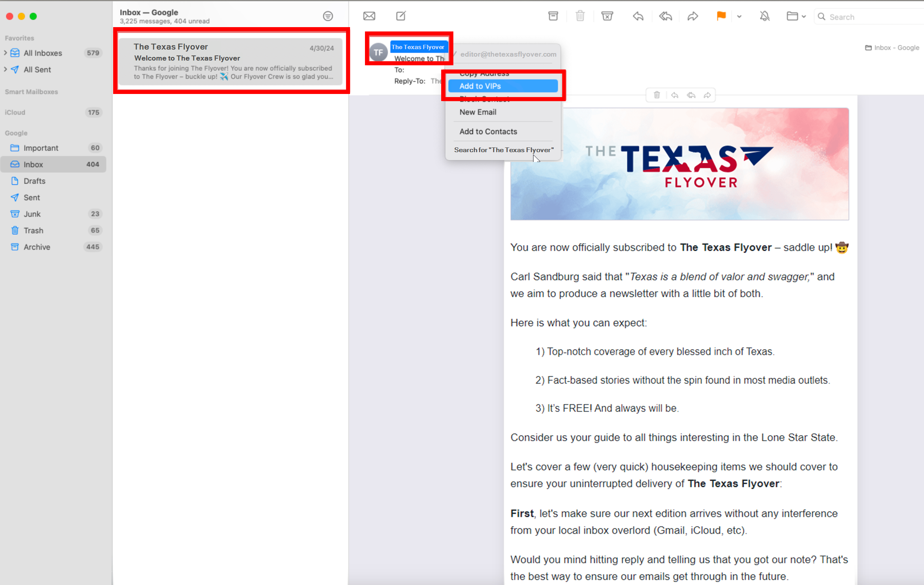Open the Google Inbox mailbox
The width and height of the screenshot is (924, 585).
pyautogui.click(x=53, y=164)
